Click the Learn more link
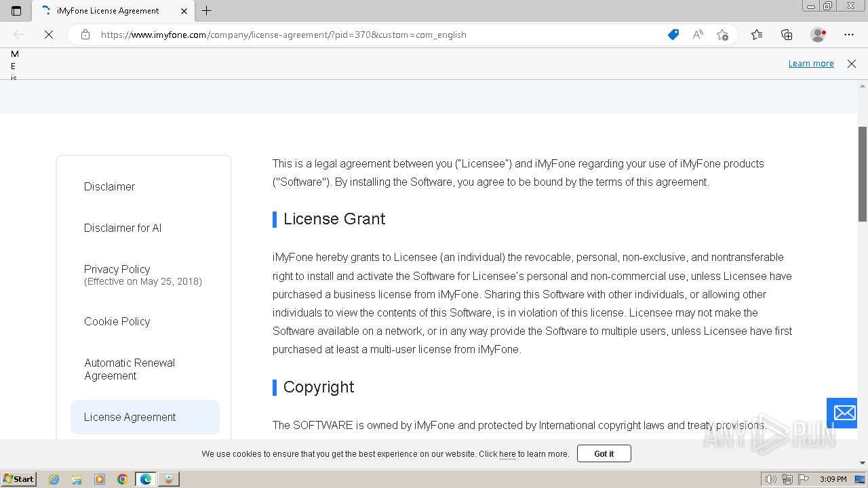Viewport: 868px width, 488px height. (x=811, y=64)
